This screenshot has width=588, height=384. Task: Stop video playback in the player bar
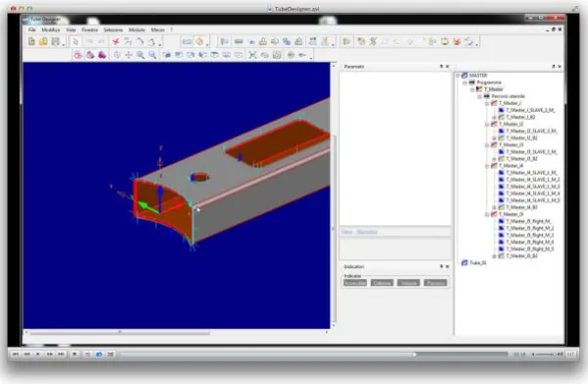pos(75,354)
